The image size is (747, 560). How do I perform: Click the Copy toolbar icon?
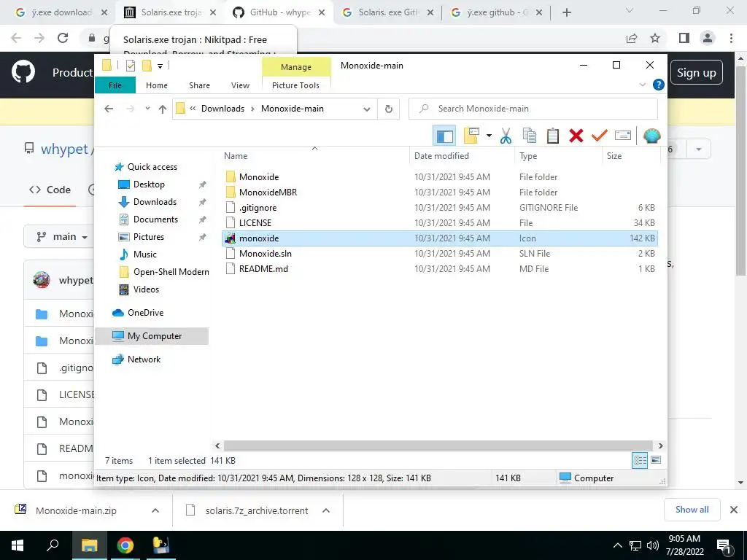tap(530, 136)
